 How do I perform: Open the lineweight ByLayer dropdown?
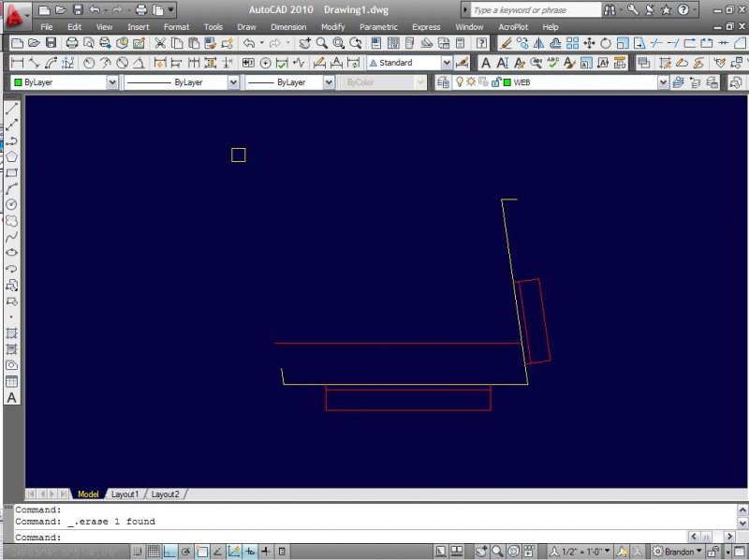click(329, 82)
